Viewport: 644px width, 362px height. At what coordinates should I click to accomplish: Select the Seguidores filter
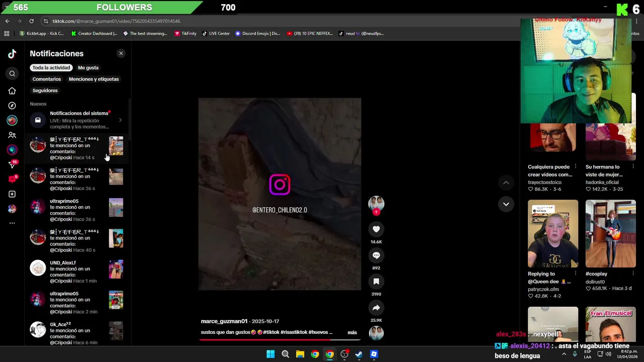pyautogui.click(x=45, y=90)
